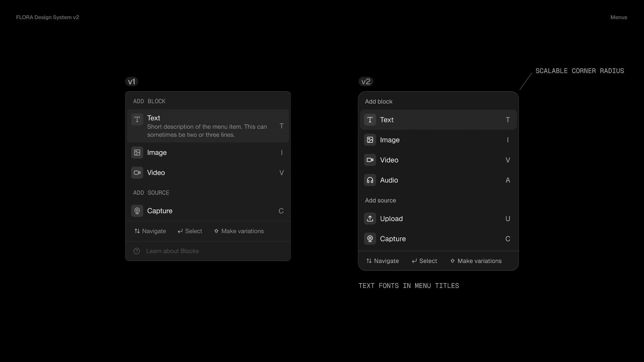
Task: Click the v2 version badge
Action: click(366, 82)
